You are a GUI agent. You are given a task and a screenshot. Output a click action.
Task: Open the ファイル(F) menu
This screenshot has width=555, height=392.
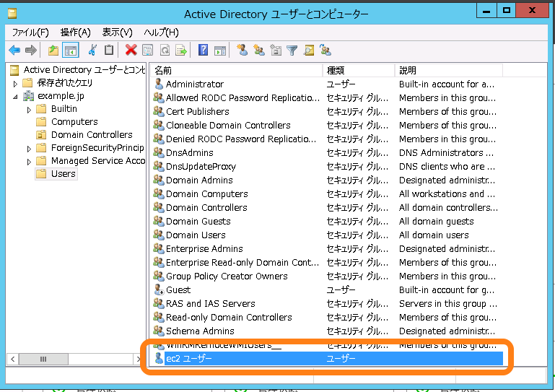(x=30, y=32)
